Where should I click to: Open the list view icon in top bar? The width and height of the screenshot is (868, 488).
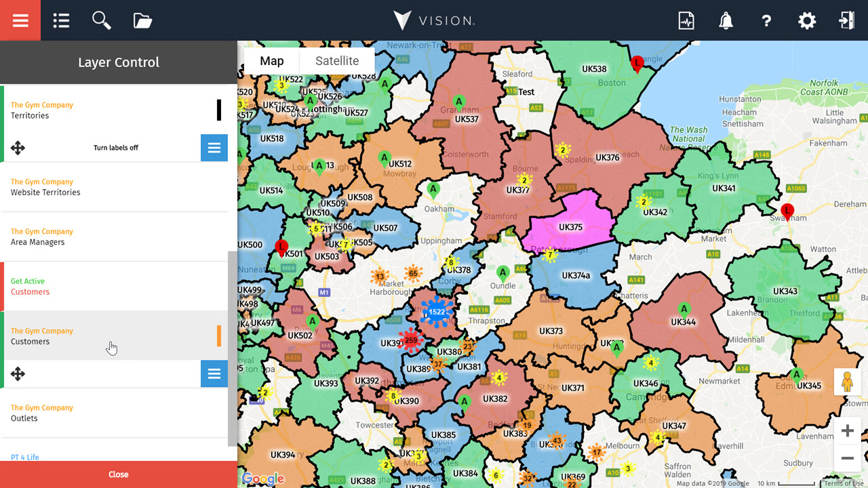[x=62, y=20]
